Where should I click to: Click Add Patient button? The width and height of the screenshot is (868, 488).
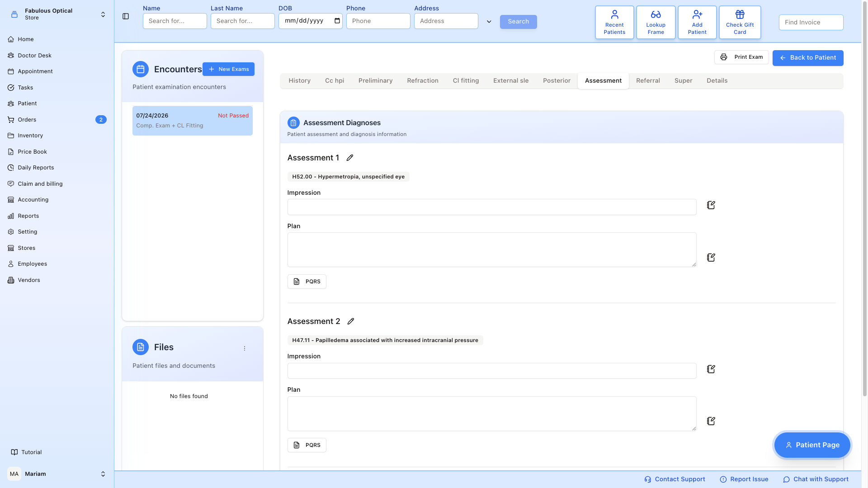coord(697,22)
